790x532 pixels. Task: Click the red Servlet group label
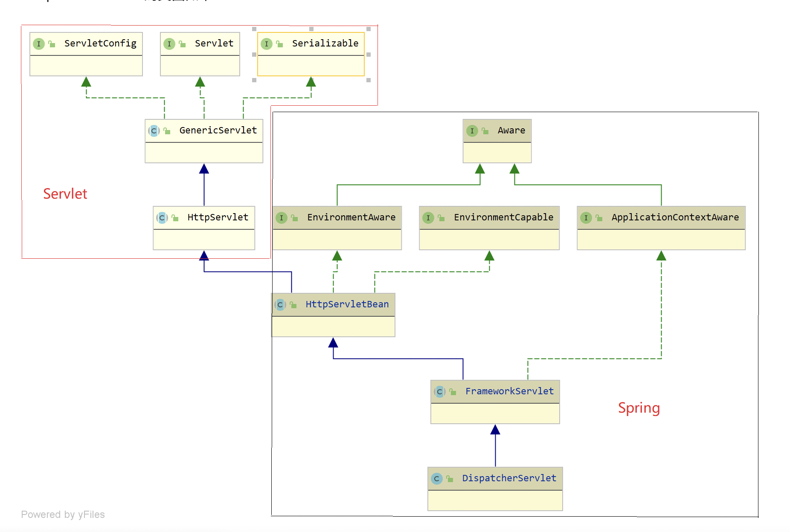coord(65,194)
